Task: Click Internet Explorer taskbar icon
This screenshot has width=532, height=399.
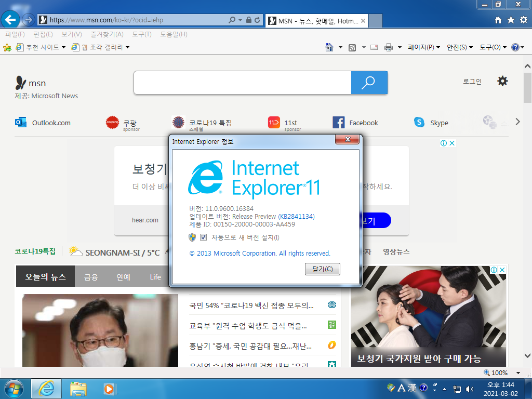Action: [46, 389]
